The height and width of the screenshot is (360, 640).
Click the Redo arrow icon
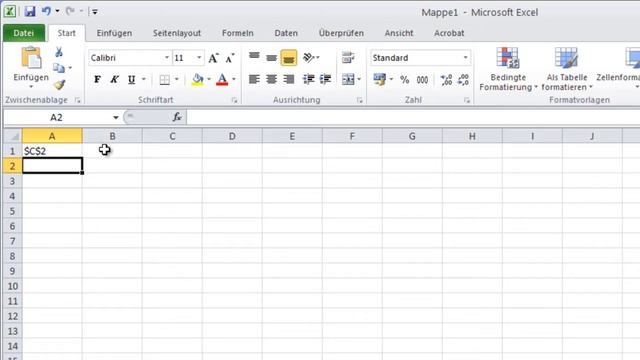coord(70,11)
